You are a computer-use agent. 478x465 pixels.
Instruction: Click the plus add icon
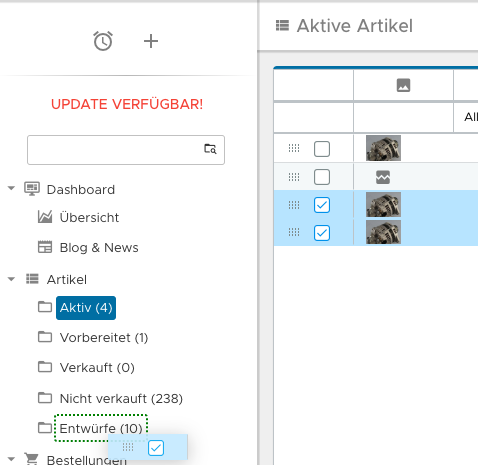pos(151,41)
